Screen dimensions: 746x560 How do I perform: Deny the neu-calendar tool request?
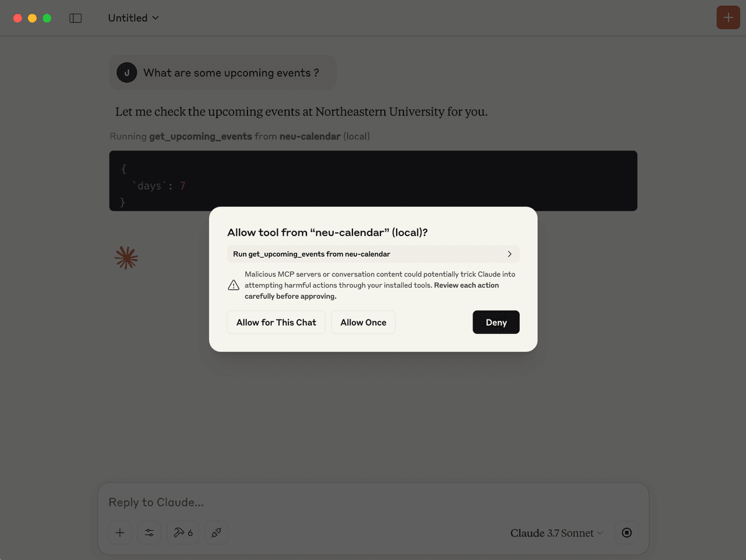496,323
